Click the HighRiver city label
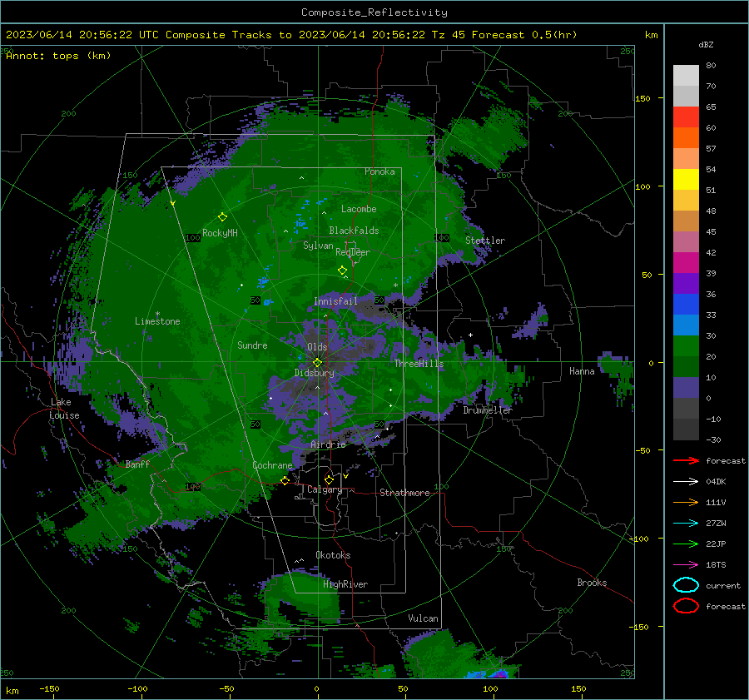The image size is (749, 700). tap(345, 584)
